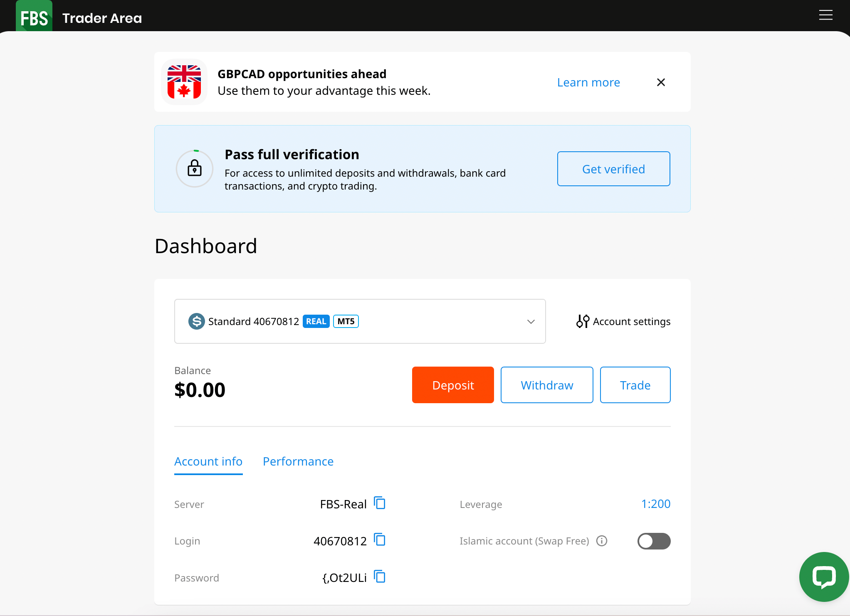
Task: Dismiss the GBPCAD notification close button
Action: [x=661, y=82]
